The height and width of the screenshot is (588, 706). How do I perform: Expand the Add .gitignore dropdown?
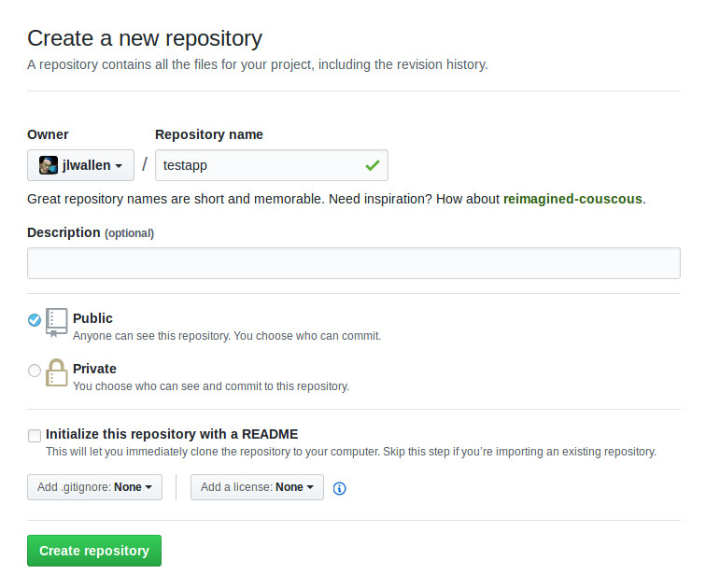pos(94,487)
